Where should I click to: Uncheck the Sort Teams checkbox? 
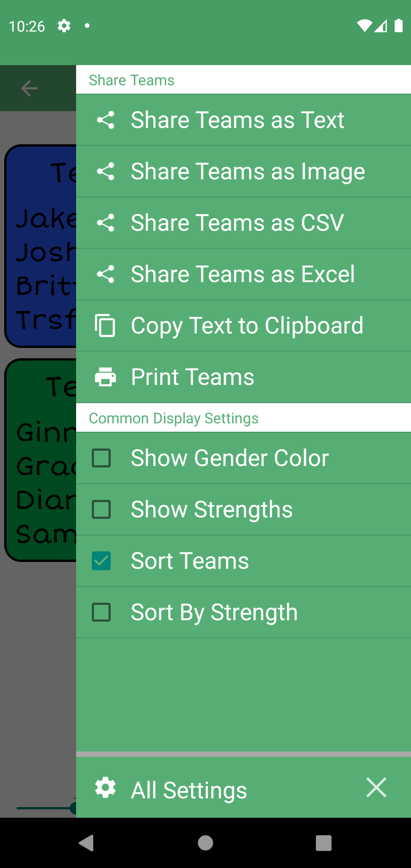tap(101, 561)
